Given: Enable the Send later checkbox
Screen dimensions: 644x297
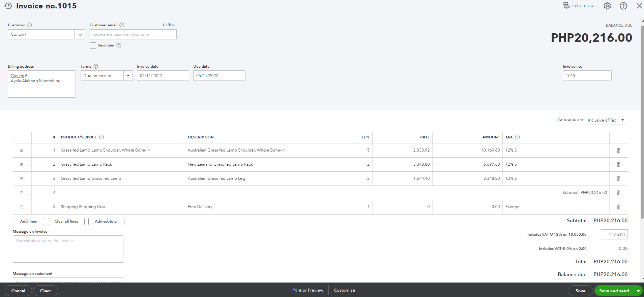Looking at the screenshot, I should [93, 45].
